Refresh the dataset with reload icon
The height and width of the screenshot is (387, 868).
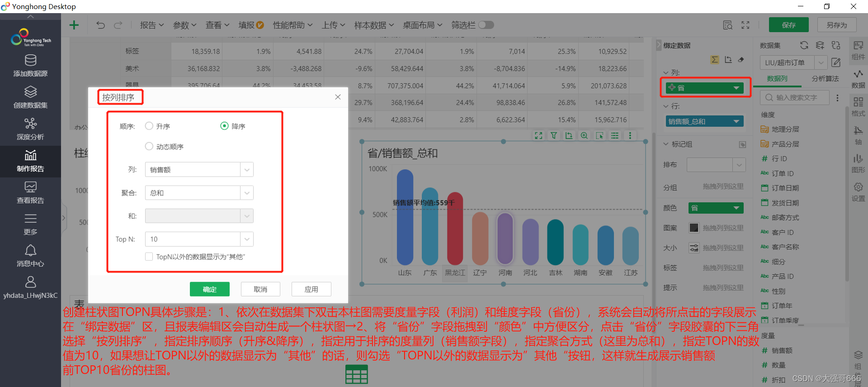[x=804, y=45]
